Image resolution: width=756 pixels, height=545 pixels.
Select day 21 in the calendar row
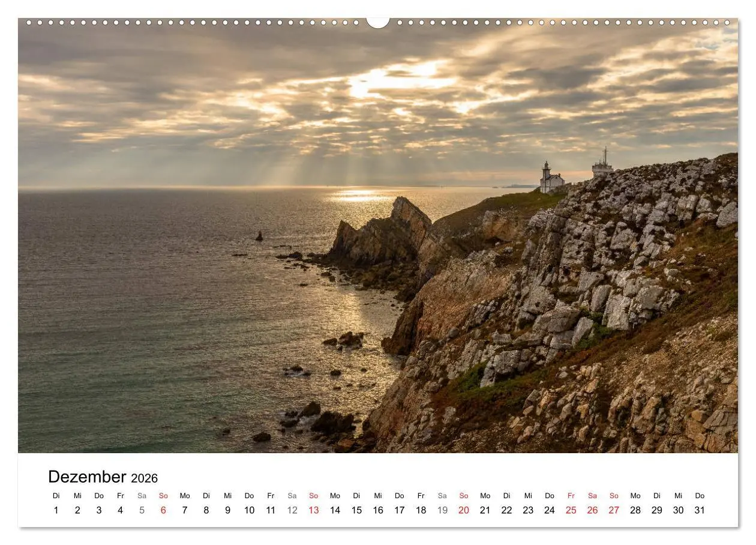pos(485,510)
